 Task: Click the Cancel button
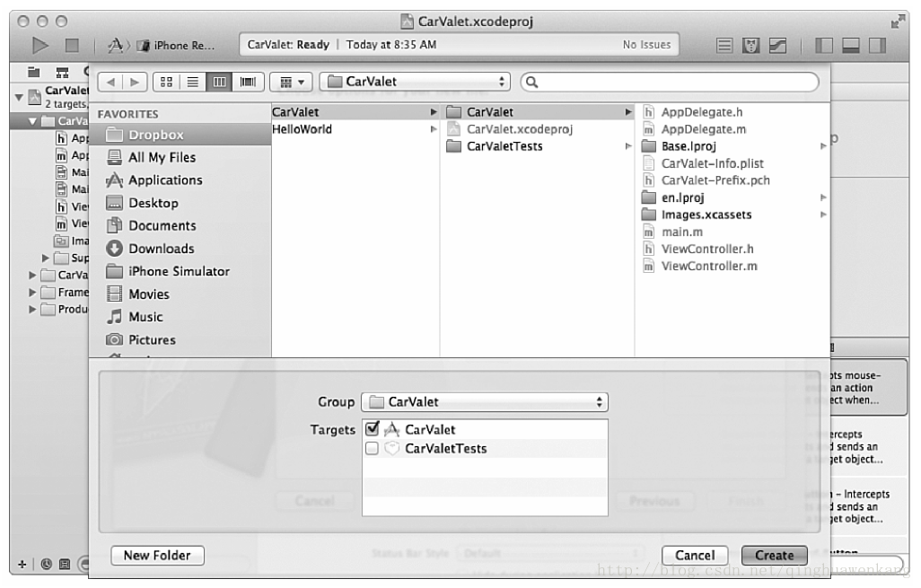click(695, 555)
